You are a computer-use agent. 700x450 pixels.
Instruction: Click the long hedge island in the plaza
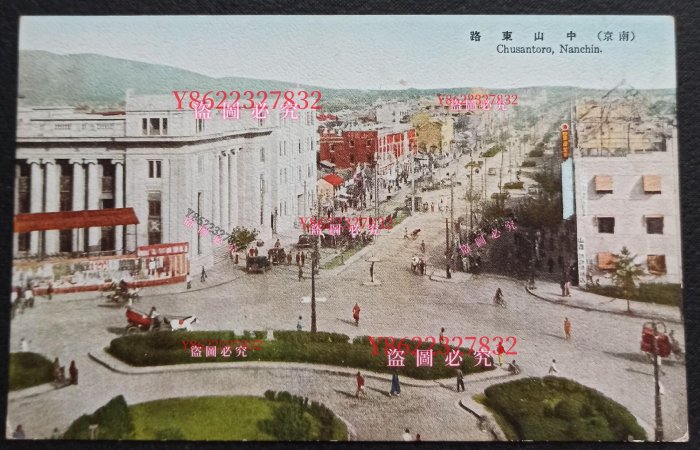(290, 350)
